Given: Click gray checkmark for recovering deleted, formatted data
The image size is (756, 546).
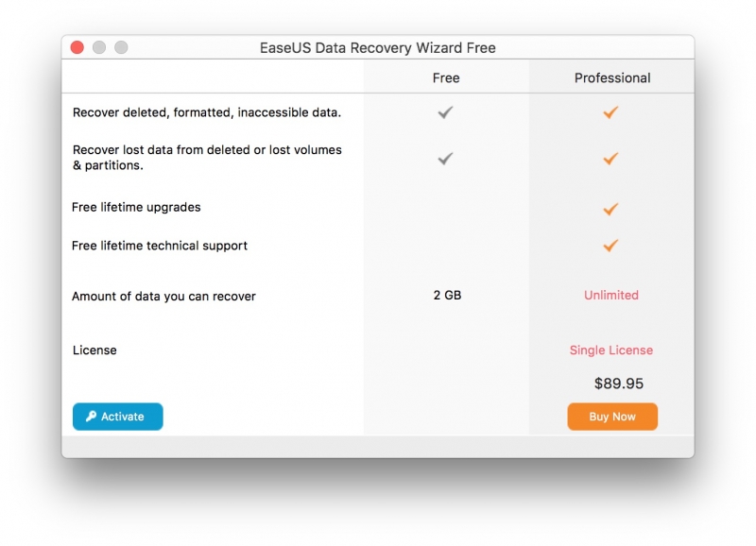Looking at the screenshot, I should click(446, 112).
